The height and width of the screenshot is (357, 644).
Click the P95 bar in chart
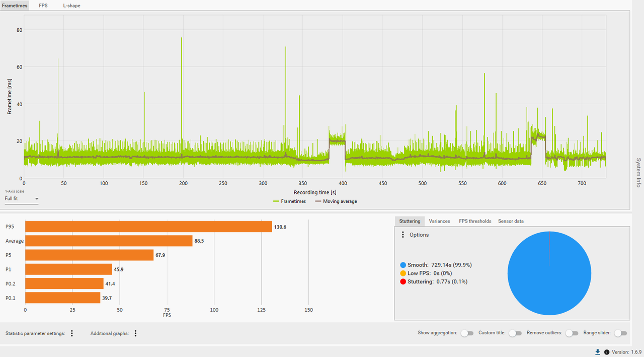148,227
